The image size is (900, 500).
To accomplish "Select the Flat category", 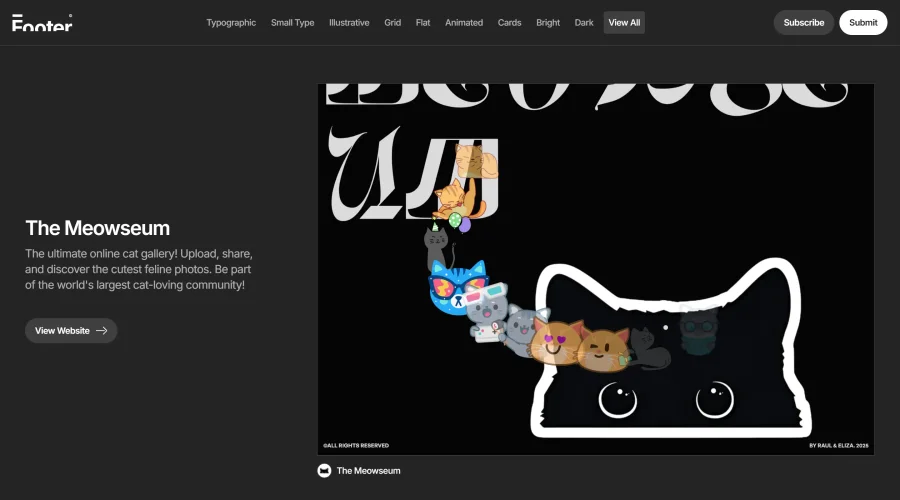I will click(422, 22).
